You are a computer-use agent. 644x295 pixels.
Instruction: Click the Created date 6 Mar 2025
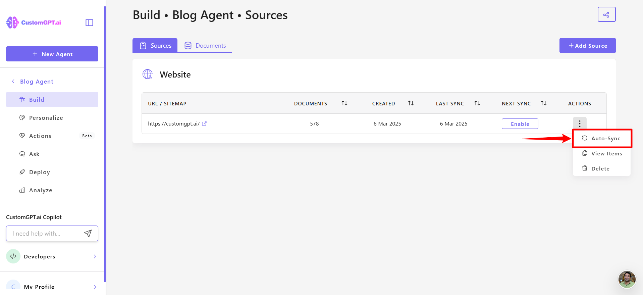tap(387, 124)
